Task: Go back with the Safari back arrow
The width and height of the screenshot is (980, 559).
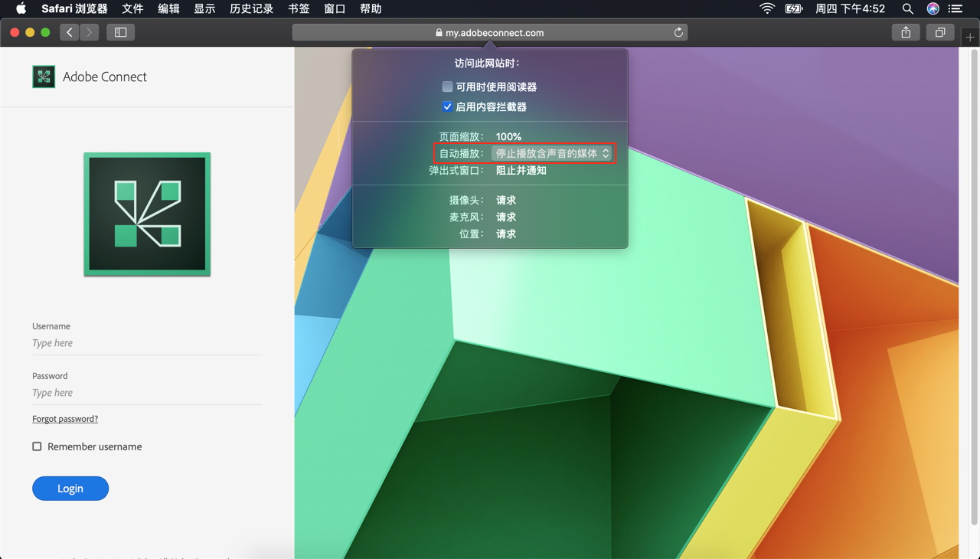Action: click(70, 32)
